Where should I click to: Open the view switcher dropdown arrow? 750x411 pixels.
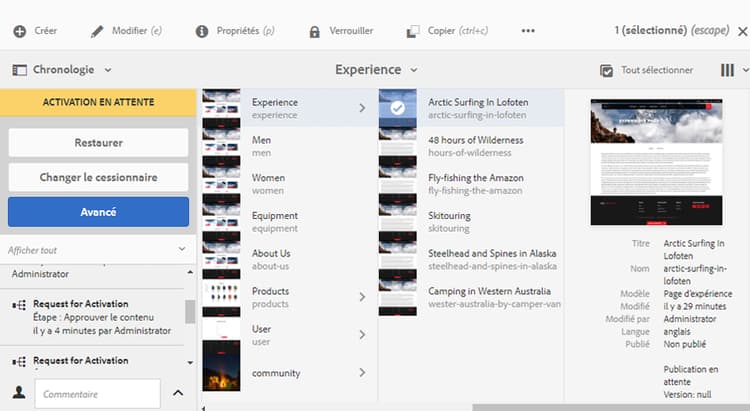[745, 70]
